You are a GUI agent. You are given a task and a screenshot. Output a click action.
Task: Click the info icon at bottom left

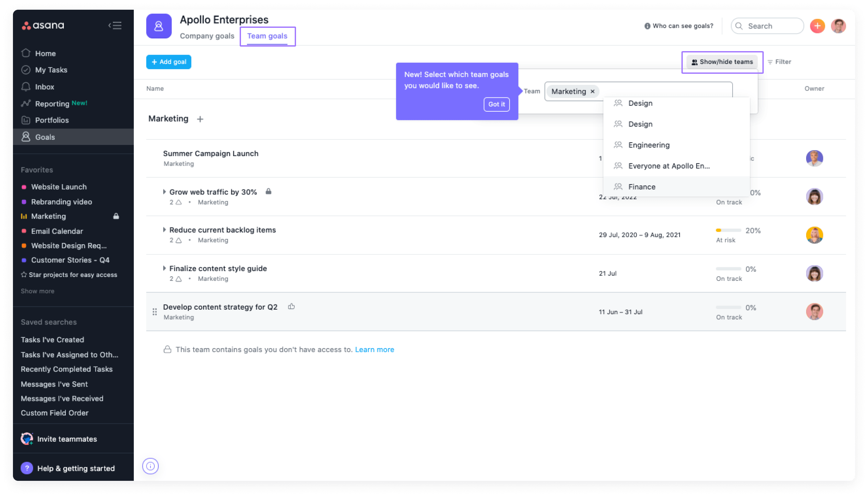coord(150,466)
